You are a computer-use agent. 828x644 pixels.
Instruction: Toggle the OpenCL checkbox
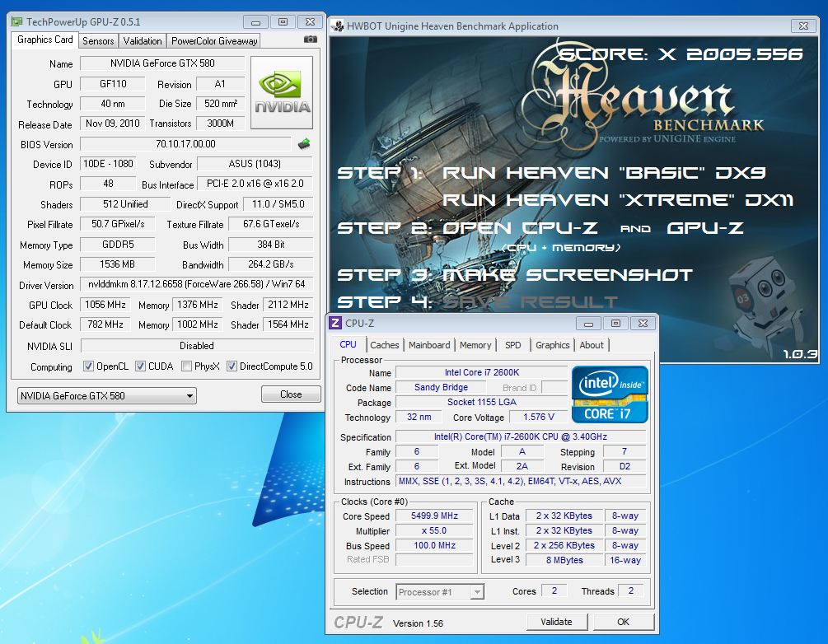click(89, 366)
